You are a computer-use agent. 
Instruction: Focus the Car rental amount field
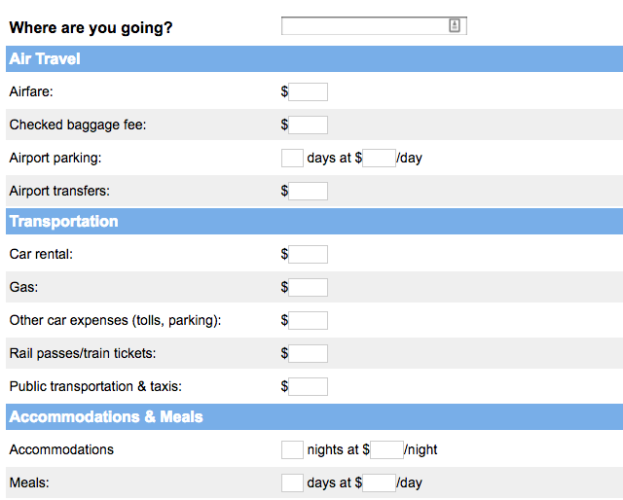pos(308,254)
